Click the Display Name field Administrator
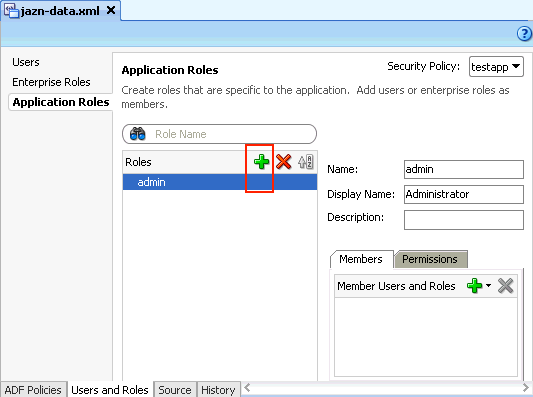 tap(464, 194)
